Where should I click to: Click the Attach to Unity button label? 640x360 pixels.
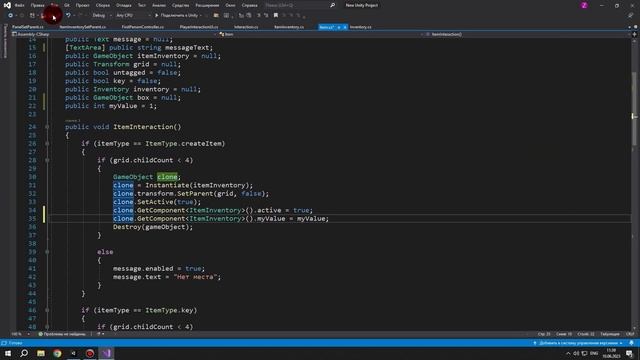tap(179, 16)
